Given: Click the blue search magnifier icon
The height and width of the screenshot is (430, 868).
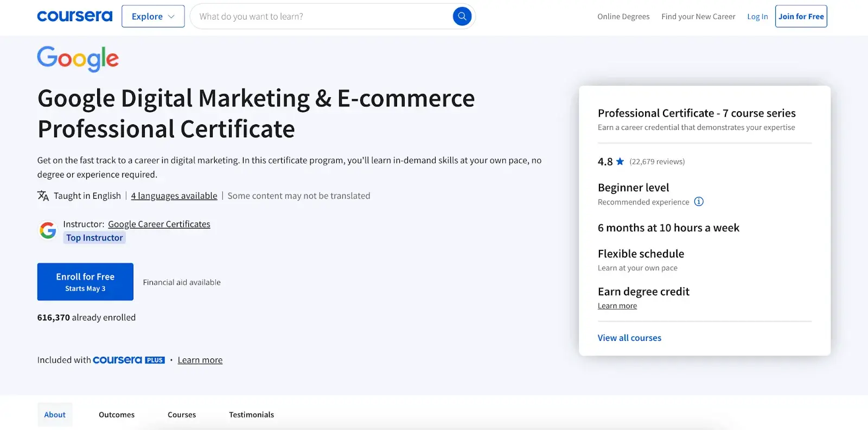Looking at the screenshot, I should point(462,16).
